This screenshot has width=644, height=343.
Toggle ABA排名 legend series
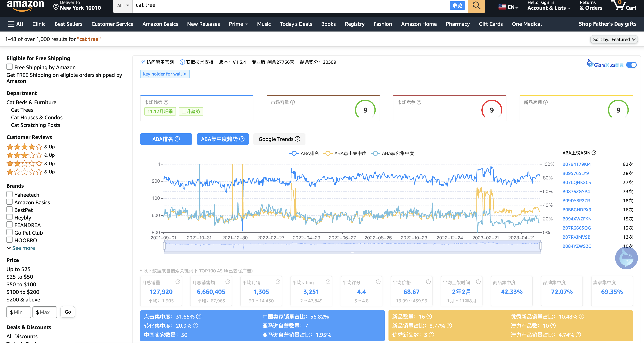point(304,153)
